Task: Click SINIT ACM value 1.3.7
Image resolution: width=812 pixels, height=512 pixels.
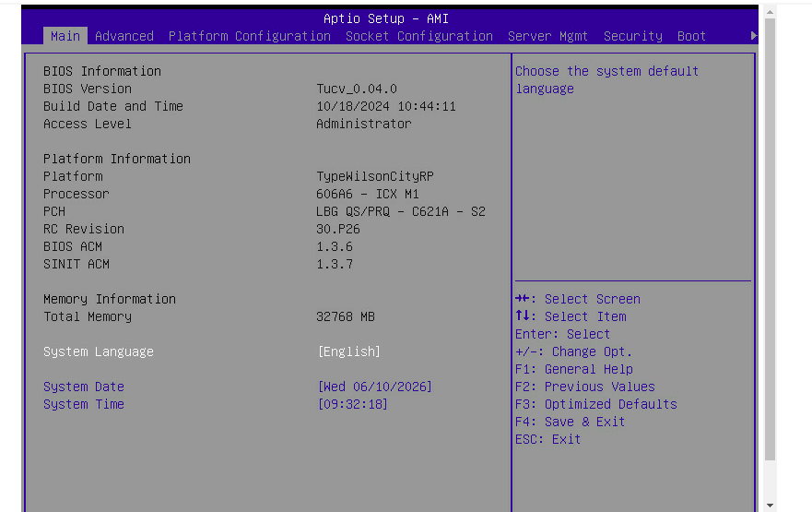Action: [x=335, y=264]
